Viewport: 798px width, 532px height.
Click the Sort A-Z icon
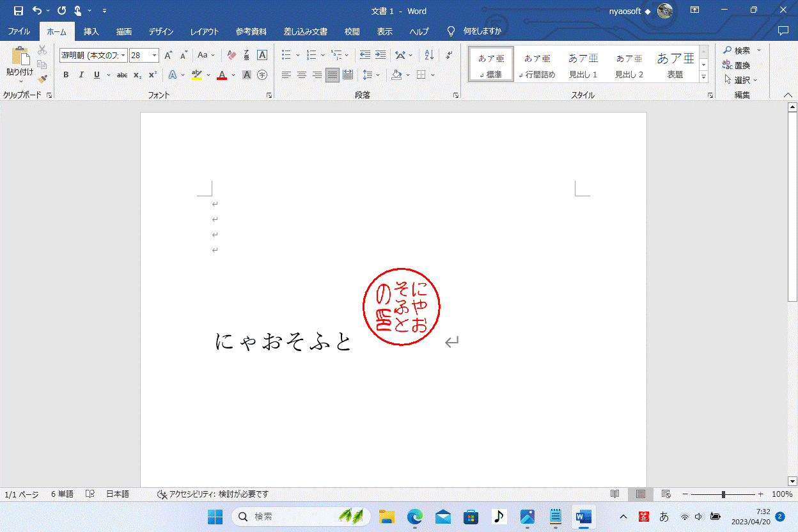(429, 55)
